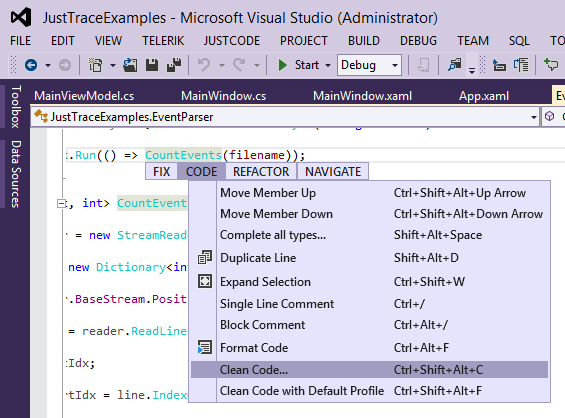Viewport: 565px width, 418px height.
Task: Open the Start target dropdown arrow
Action: point(328,66)
